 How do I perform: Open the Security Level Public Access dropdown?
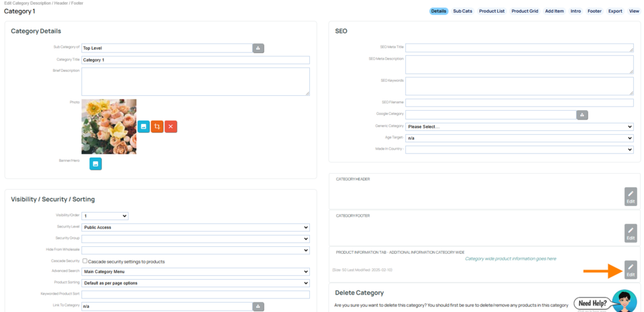[x=195, y=227]
